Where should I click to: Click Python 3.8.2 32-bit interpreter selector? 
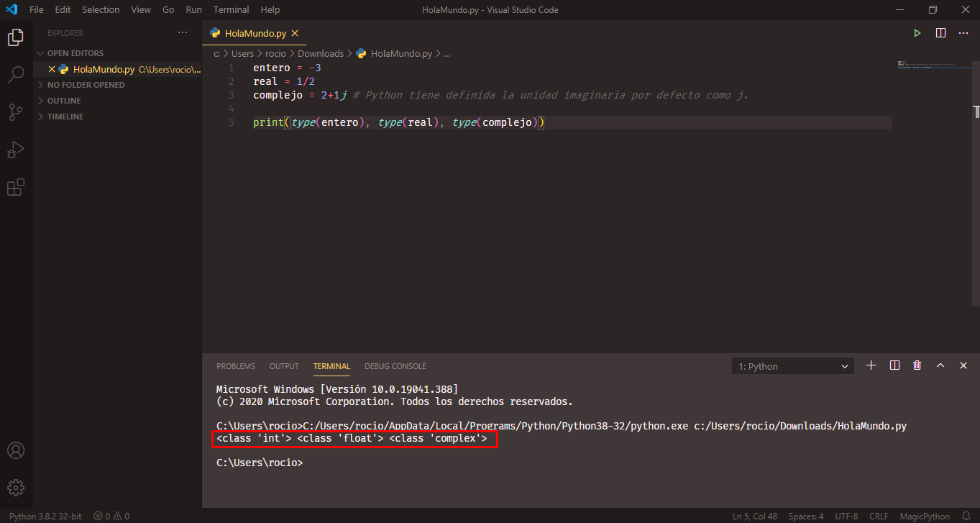pos(45,516)
